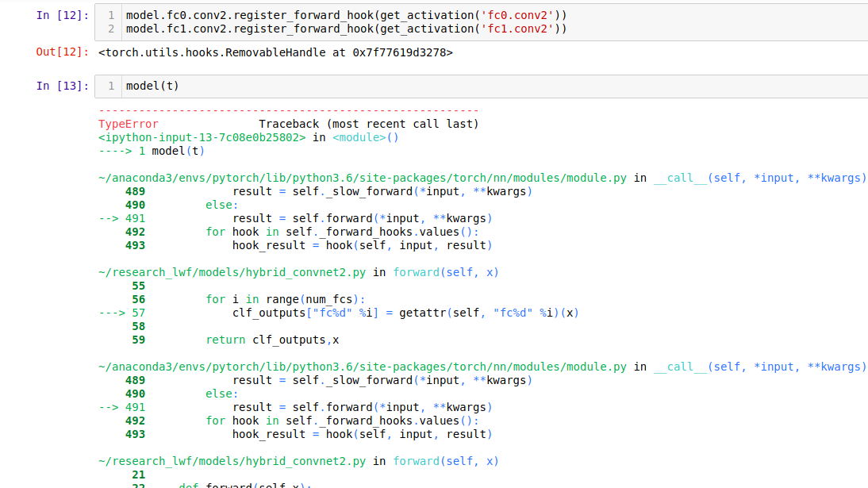Click line number 2 in cell 12 gutter
This screenshot has width=868, height=488.
point(111,29)
